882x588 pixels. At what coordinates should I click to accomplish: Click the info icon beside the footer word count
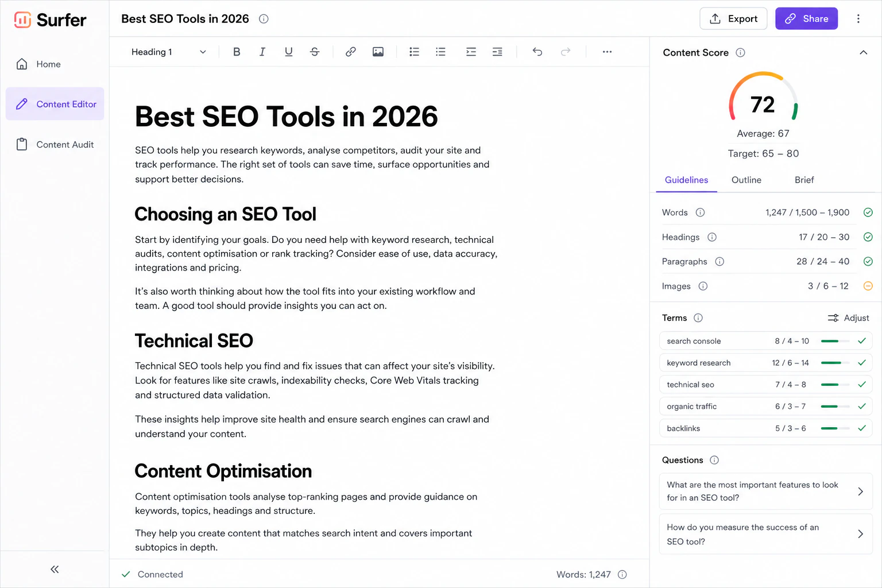[x=622, y=574]
